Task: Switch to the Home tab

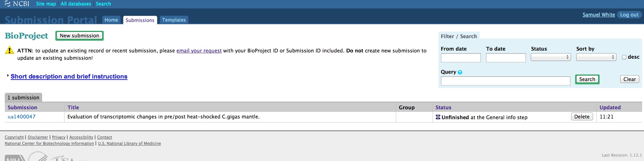Action: (111, 20)
